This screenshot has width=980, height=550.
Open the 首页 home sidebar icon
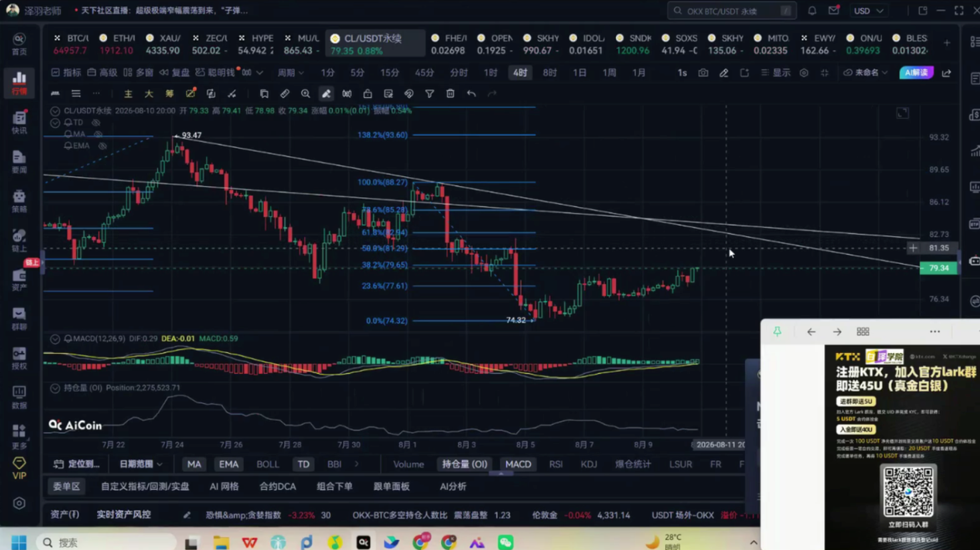point(19,44)
